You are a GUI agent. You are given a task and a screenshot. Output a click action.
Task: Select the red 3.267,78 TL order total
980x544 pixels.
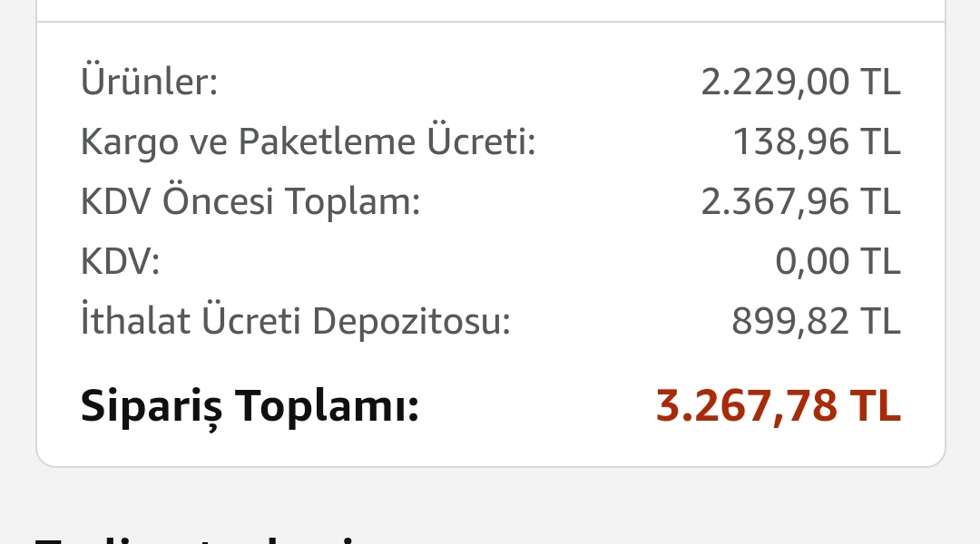(x=778, y=405)
